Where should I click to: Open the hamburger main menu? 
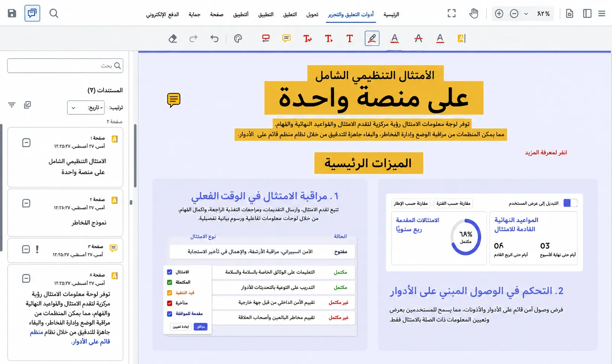click(602, 14)
